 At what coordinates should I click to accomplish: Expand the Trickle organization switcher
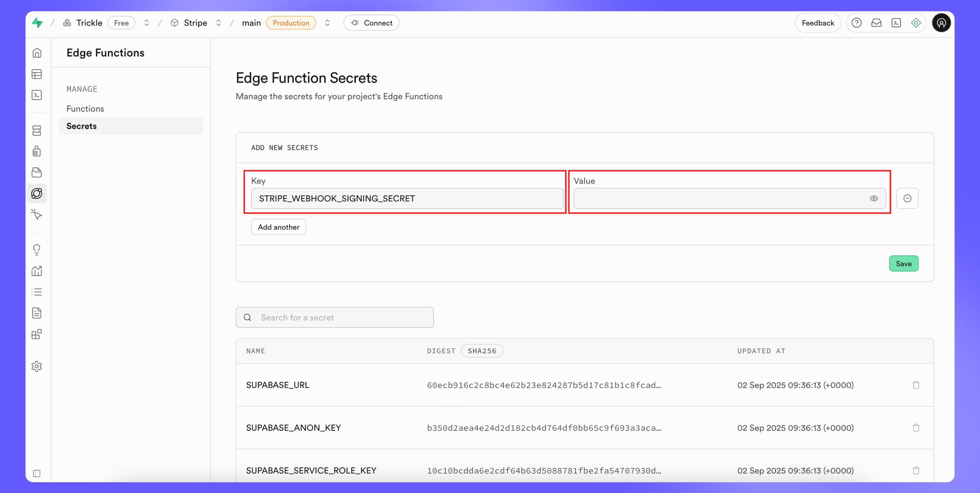pos(146,23)
